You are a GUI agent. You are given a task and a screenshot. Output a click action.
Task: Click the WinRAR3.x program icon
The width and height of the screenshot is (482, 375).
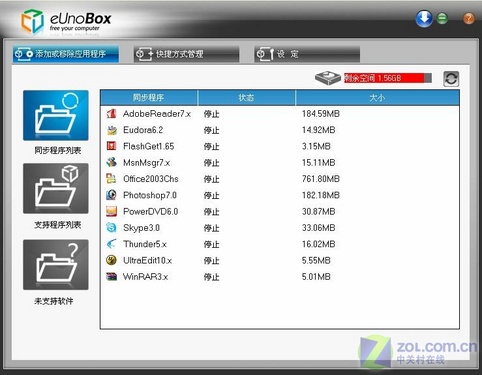click(111, 277)
